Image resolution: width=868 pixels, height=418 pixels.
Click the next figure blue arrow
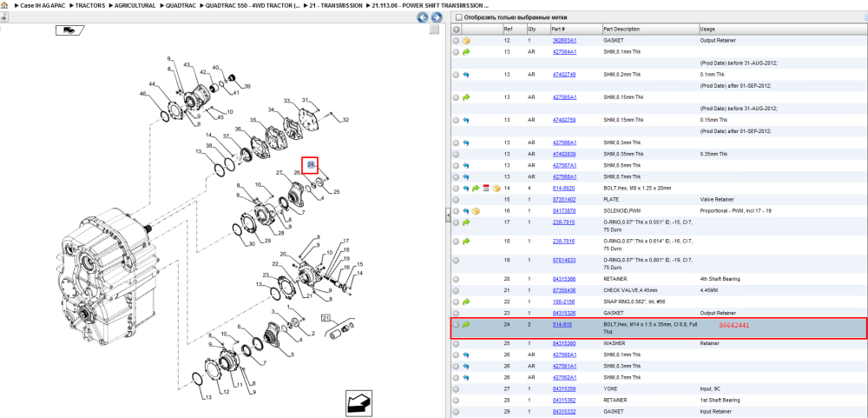click(x=437, y=17)
